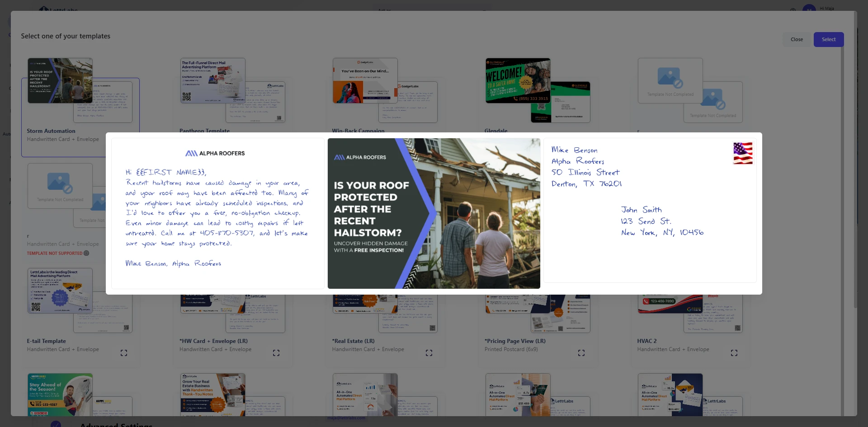Select *Real Estate (LR) title
Viewport: 868px width, 427px height.
[x=353, y=341]
